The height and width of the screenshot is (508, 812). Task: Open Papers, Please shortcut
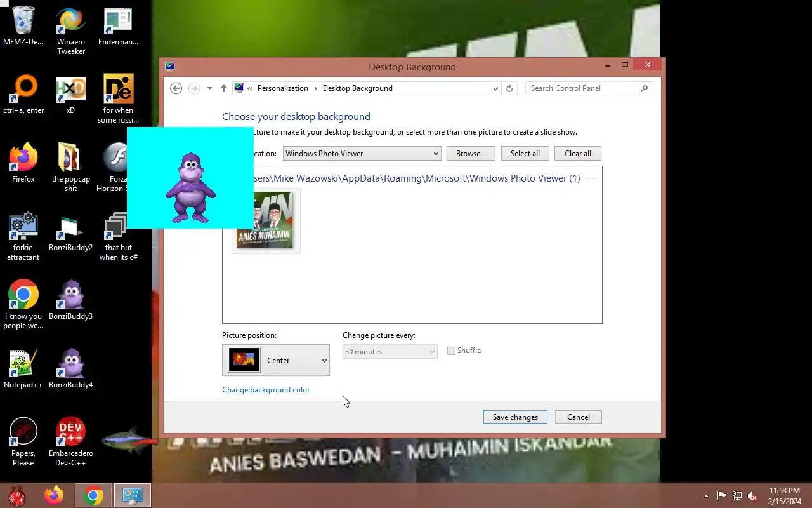23,443
